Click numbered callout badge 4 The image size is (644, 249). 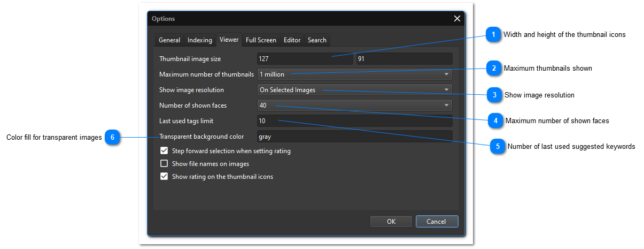click(x=495, y=121)
